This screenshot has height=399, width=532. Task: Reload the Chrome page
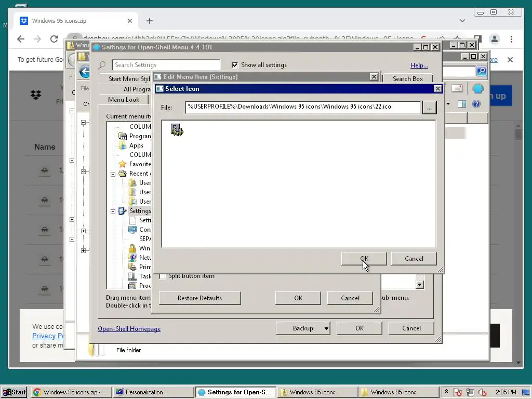tap(54, 39)
